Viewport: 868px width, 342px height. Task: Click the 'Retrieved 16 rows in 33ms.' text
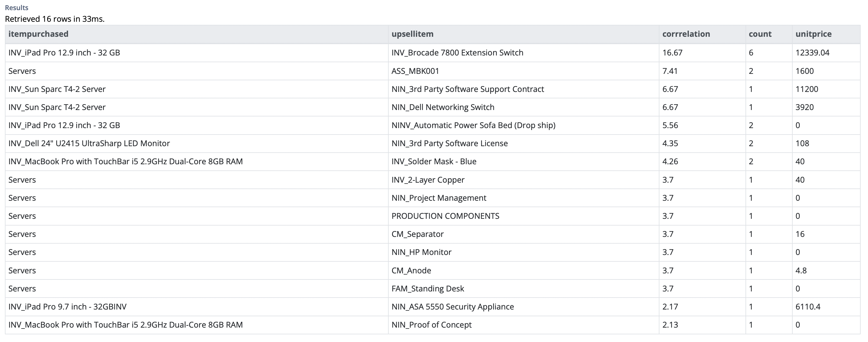[x=55, y=19]
